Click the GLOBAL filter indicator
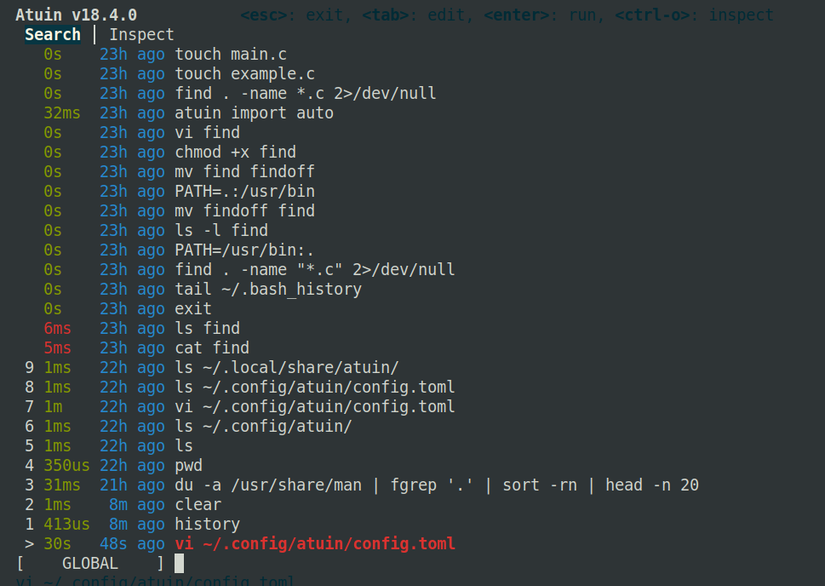The height and width of the screenshot is (586, 825). (90, 563)
